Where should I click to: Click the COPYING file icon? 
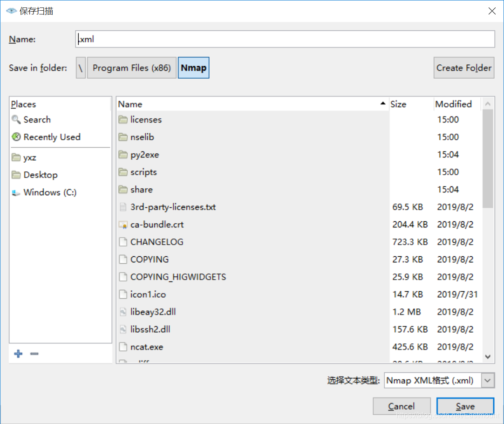tap(123, 260)
